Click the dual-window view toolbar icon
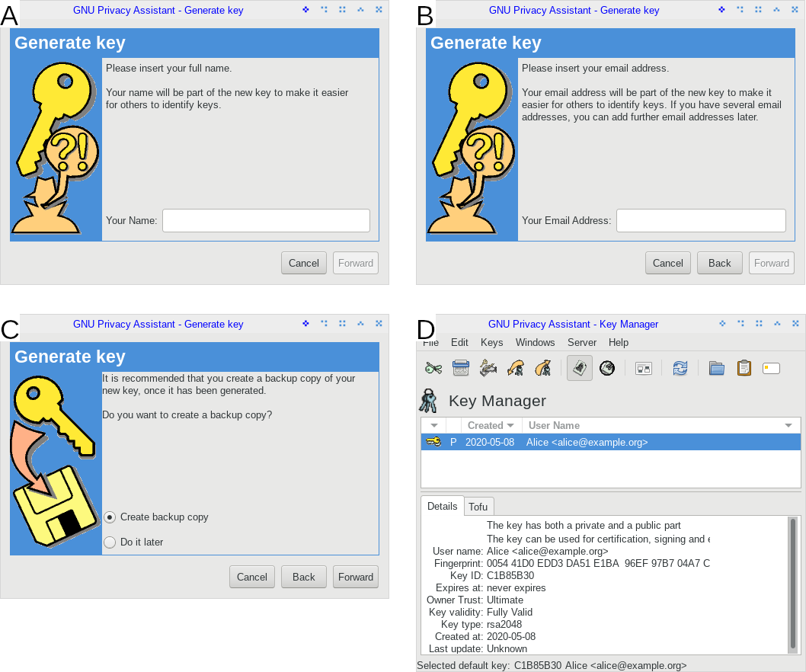Image resolution: width=806 pixels, height=672 pixels. tap(643, 368)
